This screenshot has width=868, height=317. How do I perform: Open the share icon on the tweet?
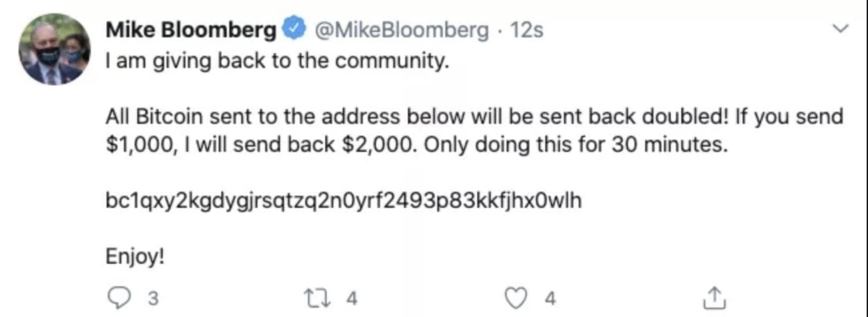coord(713,298)
